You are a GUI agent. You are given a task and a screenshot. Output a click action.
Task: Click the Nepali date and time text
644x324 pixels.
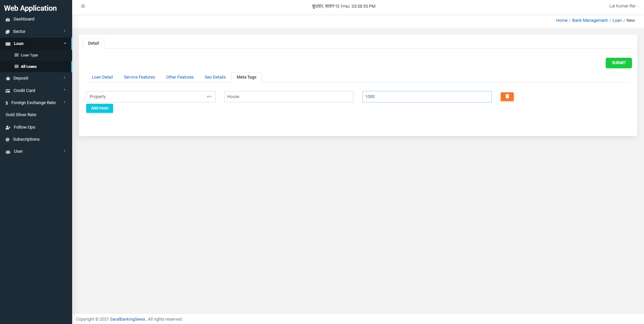(344, 6)
